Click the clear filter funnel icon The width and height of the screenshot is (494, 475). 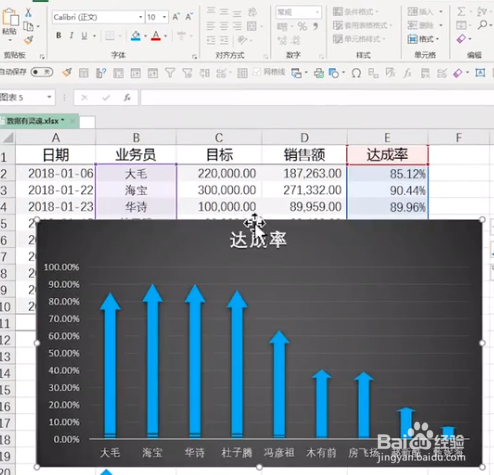pyautogui.click(x=187, y=72)
